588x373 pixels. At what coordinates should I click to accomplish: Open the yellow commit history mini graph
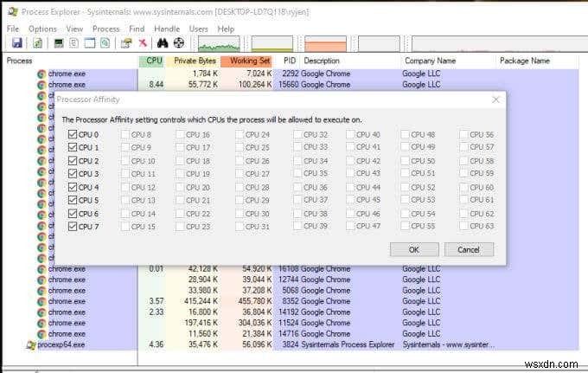(x=272, y=43)
